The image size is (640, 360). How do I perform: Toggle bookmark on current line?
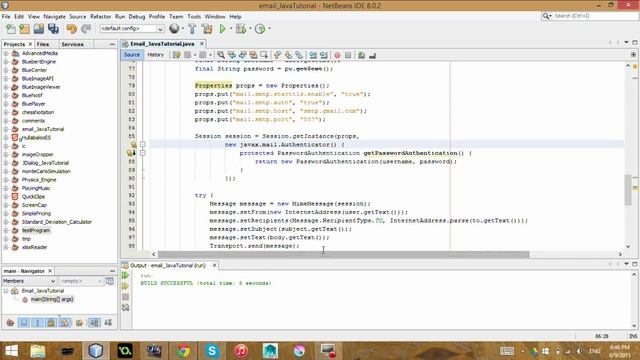(x=299, y=55)
